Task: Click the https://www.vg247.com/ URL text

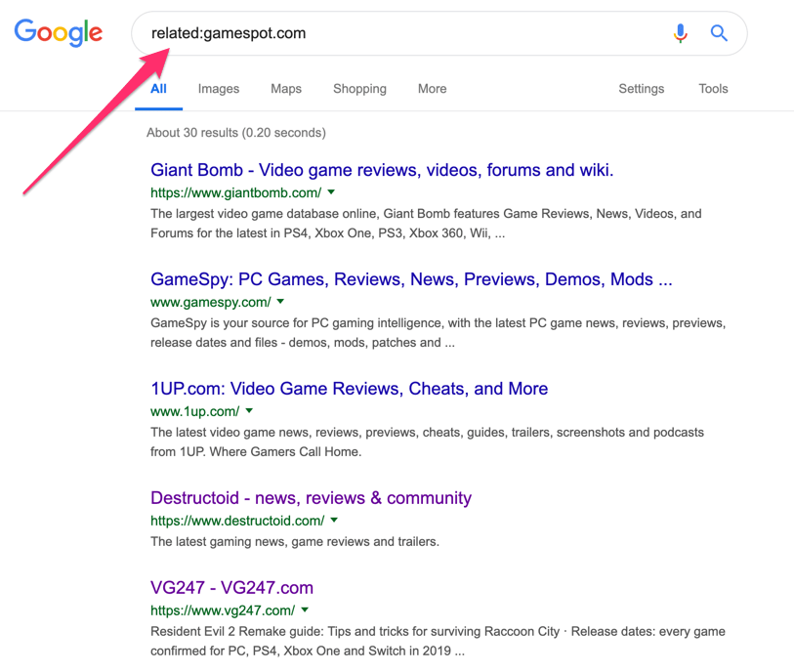Action: coord(223,610)
